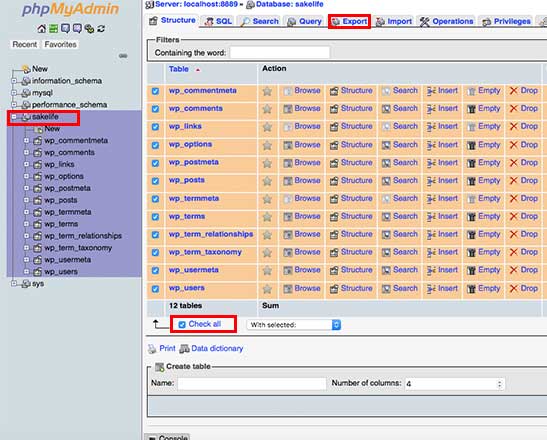Select wp_termmeta in sidebar tree
This screenshot has width=547, height=440.
pos(68,212)
